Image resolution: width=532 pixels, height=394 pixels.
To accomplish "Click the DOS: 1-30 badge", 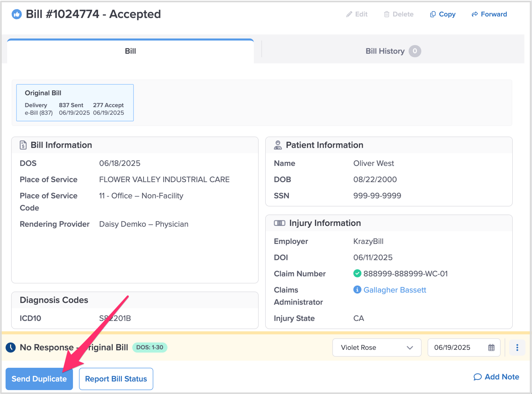I will tap(150, 348).
